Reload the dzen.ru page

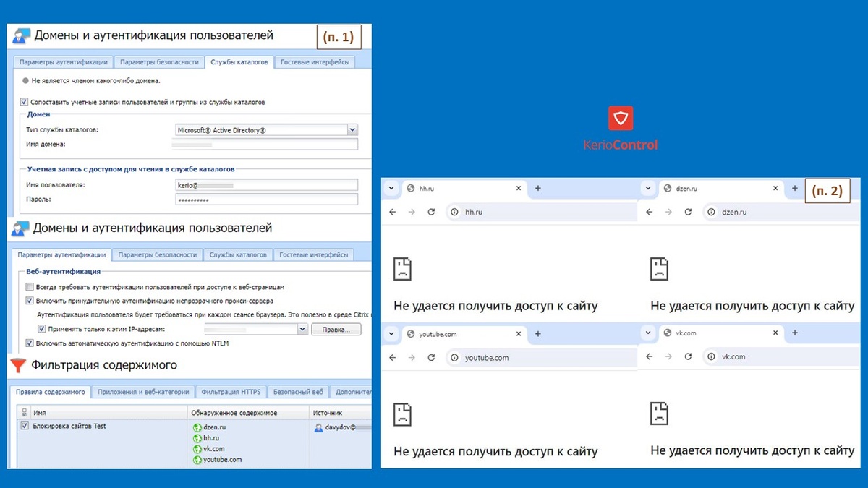tap(688, 212)
